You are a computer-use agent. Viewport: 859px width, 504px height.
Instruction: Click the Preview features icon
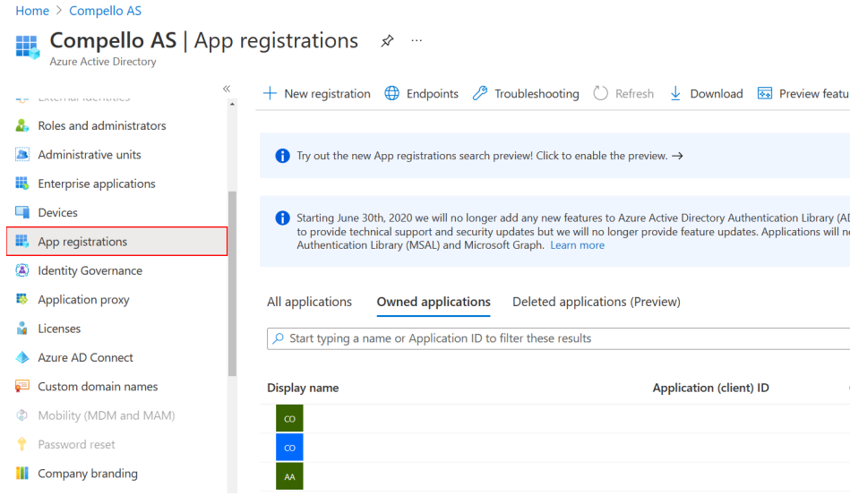click(765, 94)
